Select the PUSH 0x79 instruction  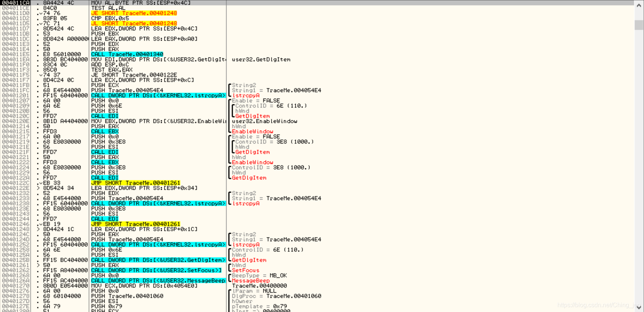(x=106, y=306)
